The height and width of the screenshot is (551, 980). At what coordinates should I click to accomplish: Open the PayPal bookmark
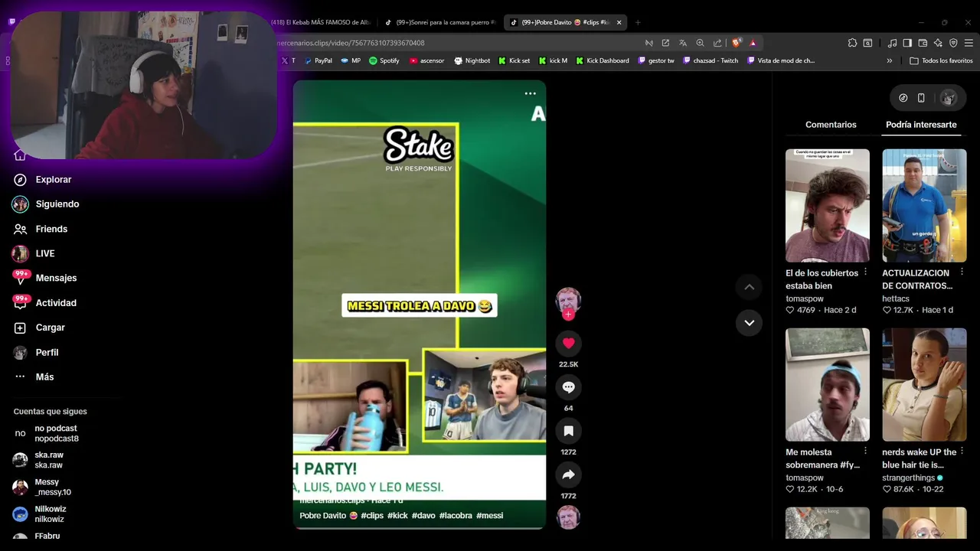coord(318,60)
